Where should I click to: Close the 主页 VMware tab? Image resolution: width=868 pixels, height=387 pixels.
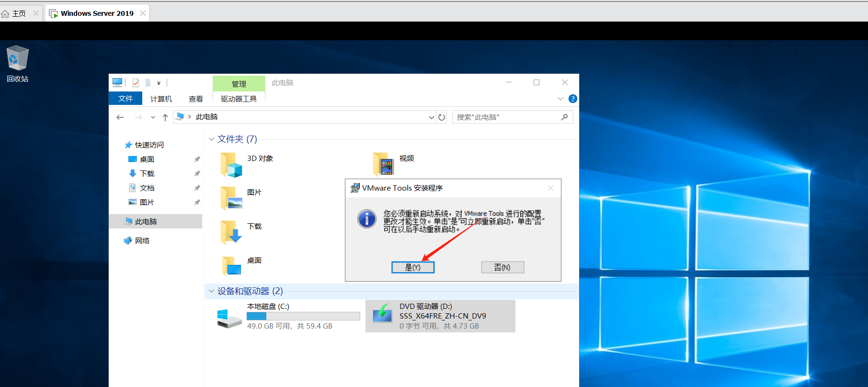36,13
